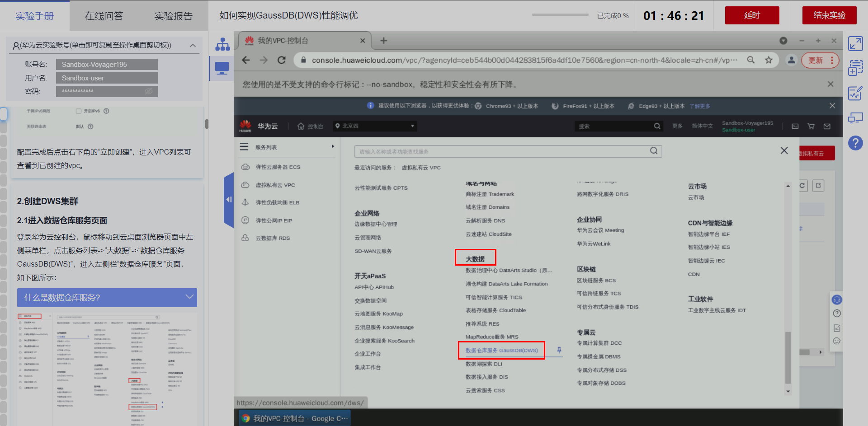Copy the account name Sandbox-Voyager195
Image resolution: width=868 pixels, height=426 pixels.
(107, 65)
